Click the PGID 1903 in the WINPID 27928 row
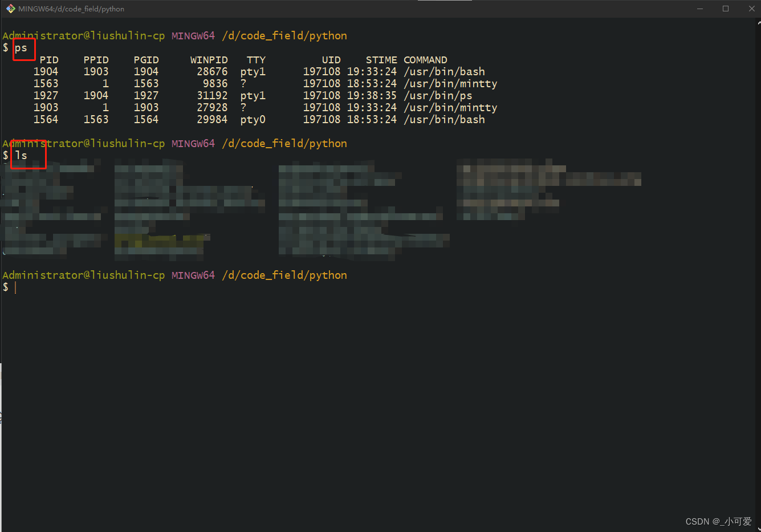Image resolution: width=761 pixels, height=532 pixels. tap(146, 107)
